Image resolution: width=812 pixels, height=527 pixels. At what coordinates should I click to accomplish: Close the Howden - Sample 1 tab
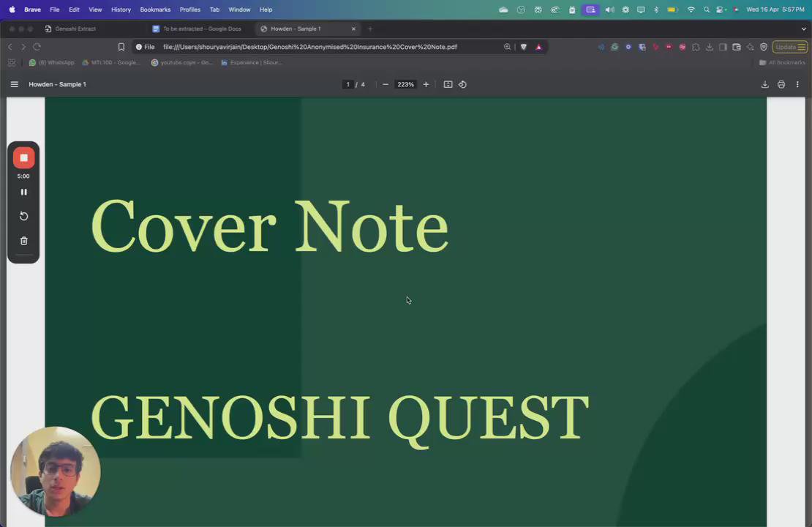(x=354, y=29)
